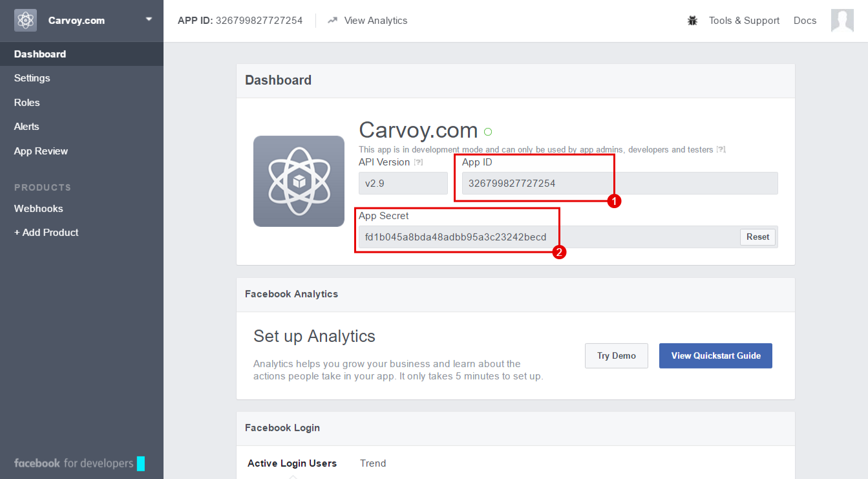The height and width of the screenshot is (479, 868).
Task: Reset the App Secret
Action: [757, 237]
